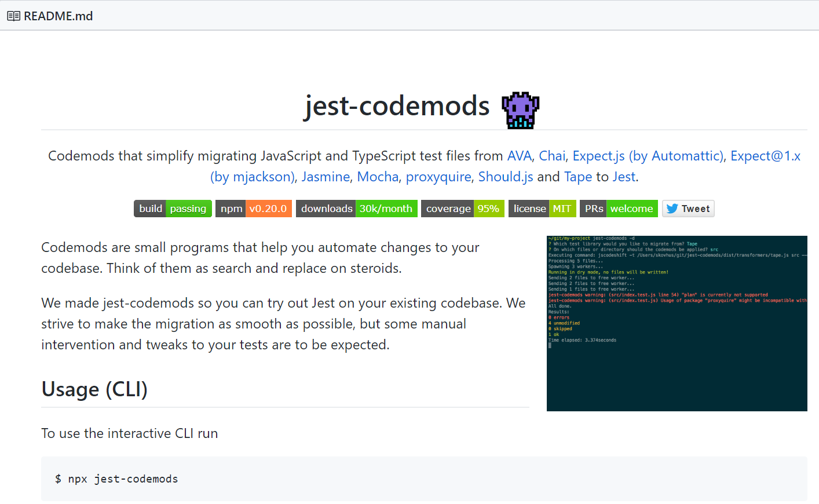
Task: Open the proxyquire link
Action: [x=438, y=177]
